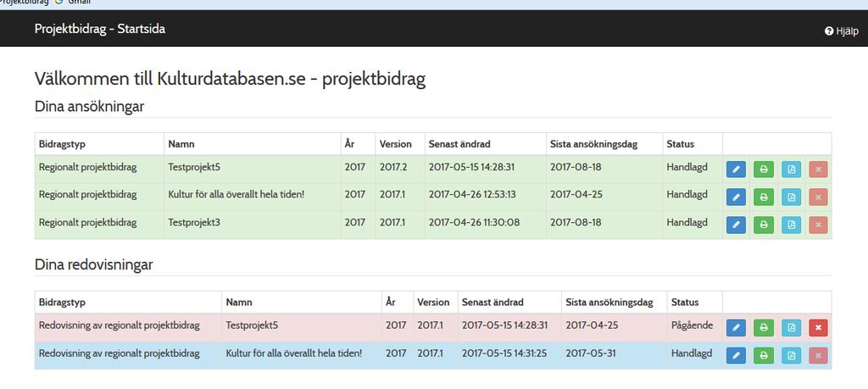868x389 pixels.
Task: Edit the Kultur för alla application
Action: coord(736,197)
